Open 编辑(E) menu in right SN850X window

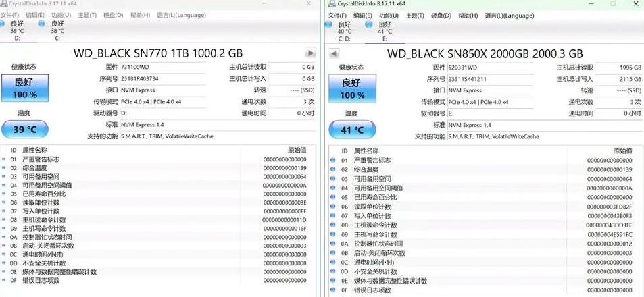point(363,16)
